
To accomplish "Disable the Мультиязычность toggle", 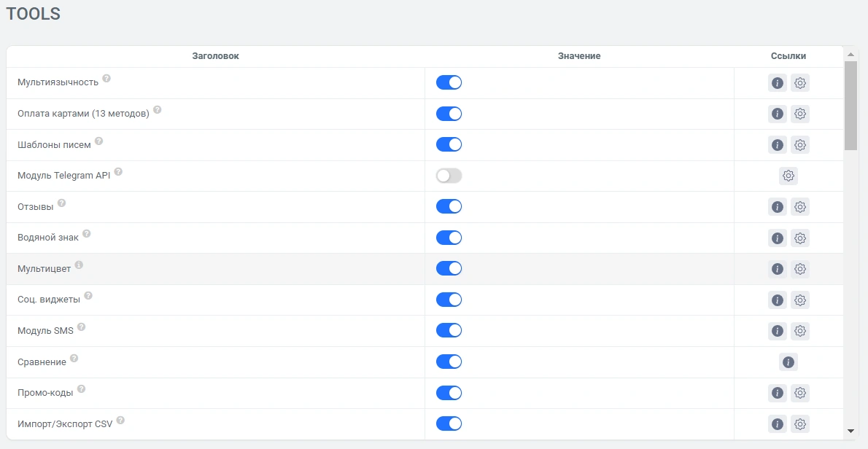I will (449, 82).
